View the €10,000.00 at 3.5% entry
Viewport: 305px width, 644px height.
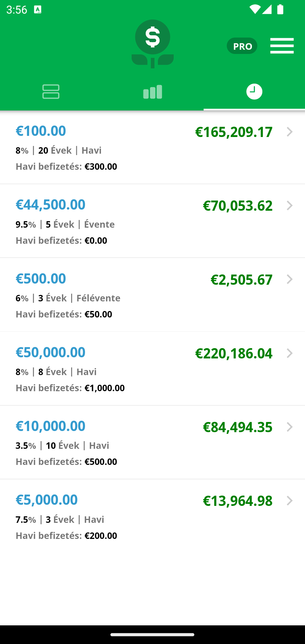(152, 443)
